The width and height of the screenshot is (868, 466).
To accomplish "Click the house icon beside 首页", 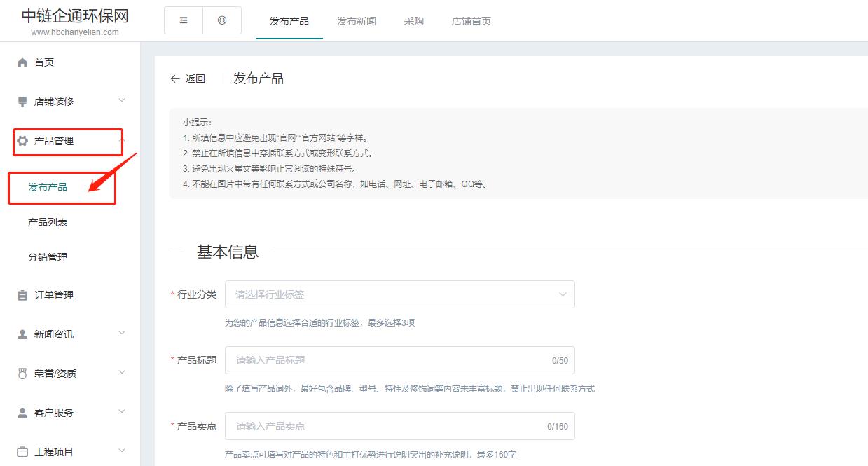I will coord(22,62).
